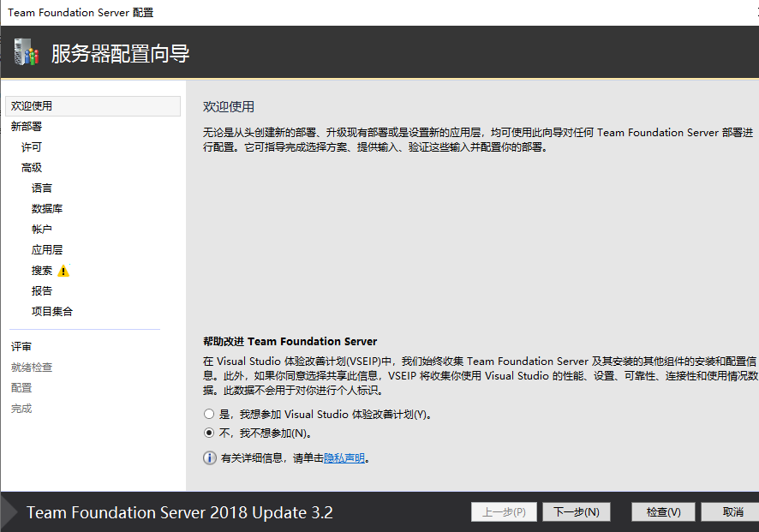This screenshot has width=759, height=532.
Task: Open the 帐户 step
Action: (x=42, y=230)
